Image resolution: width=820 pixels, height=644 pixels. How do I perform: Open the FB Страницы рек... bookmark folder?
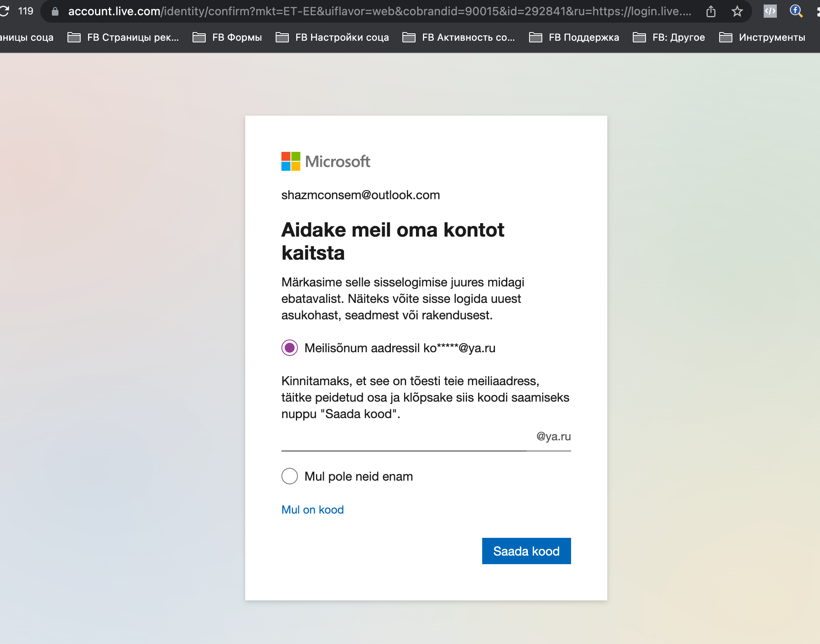click(x=123, y=37)
